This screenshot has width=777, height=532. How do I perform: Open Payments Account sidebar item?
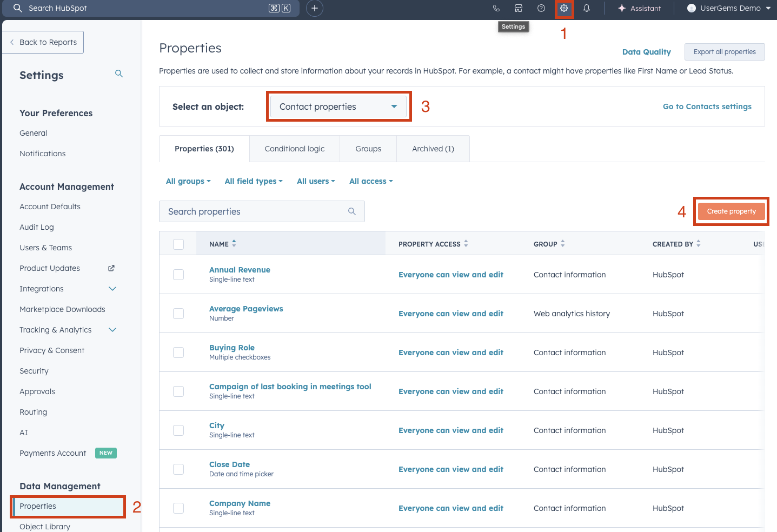pos(52,453)
